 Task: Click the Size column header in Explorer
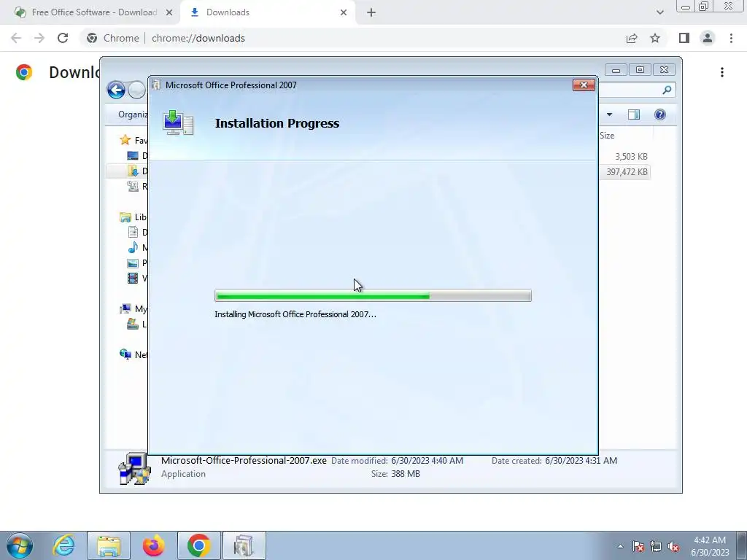pos(607,136)
